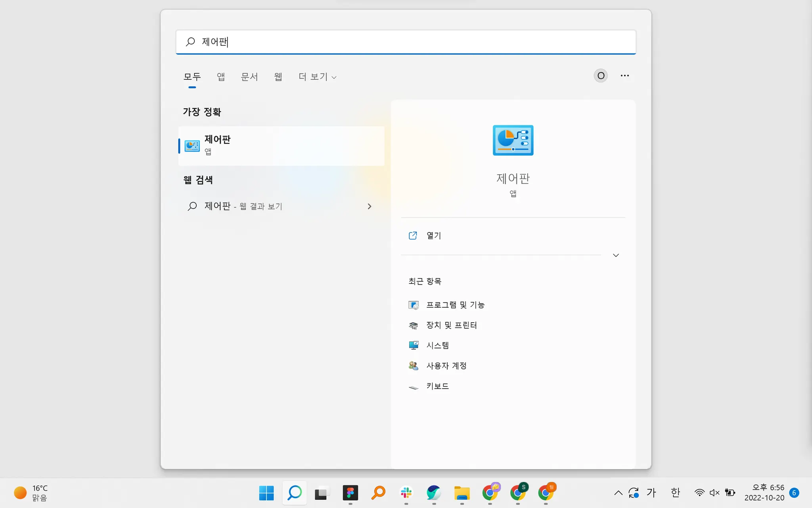The width and height of the screenshot is (812, 508).
Task: Open the 제어판 best match result
Action: coord(281,145)
